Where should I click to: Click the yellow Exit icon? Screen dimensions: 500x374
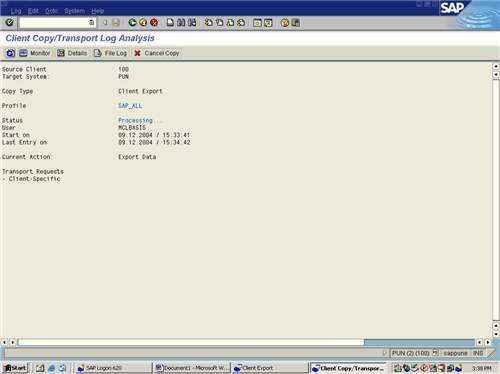coord(143,22)
